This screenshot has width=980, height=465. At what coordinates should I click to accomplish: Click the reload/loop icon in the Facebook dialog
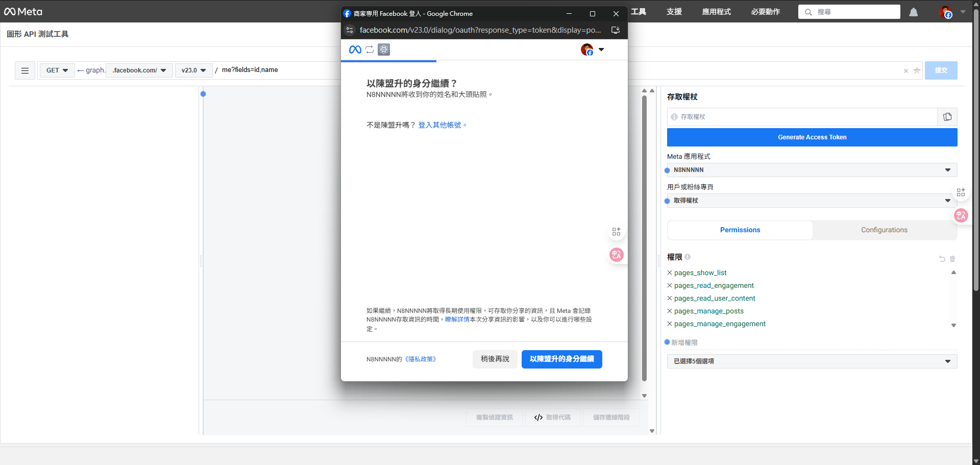370,50
